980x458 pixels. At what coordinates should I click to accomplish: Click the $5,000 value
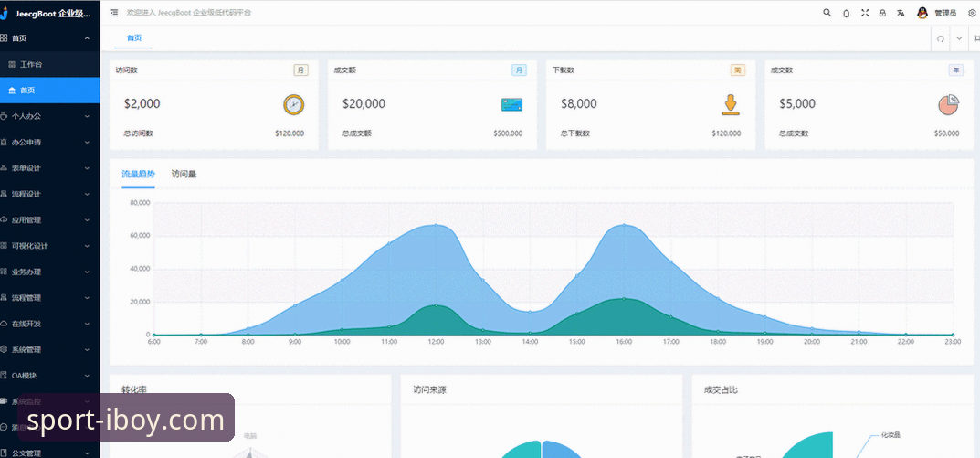(x=796, y=104)
